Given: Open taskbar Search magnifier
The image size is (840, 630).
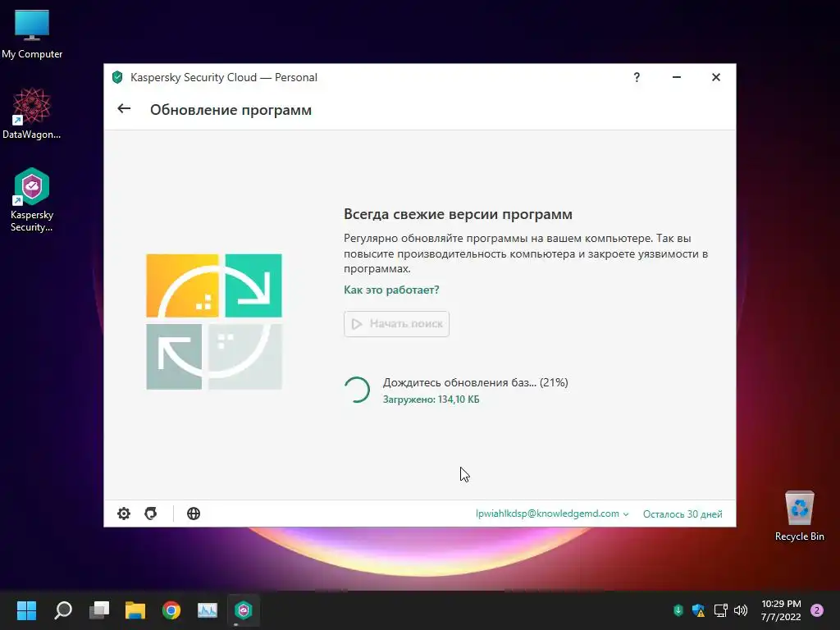Looking at the screenshot, I should pyautogui.click(x=62, y=610).
